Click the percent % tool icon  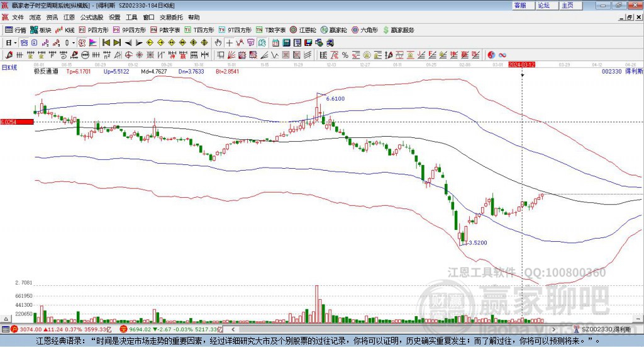pyautogui.click(x=345, y=55)
